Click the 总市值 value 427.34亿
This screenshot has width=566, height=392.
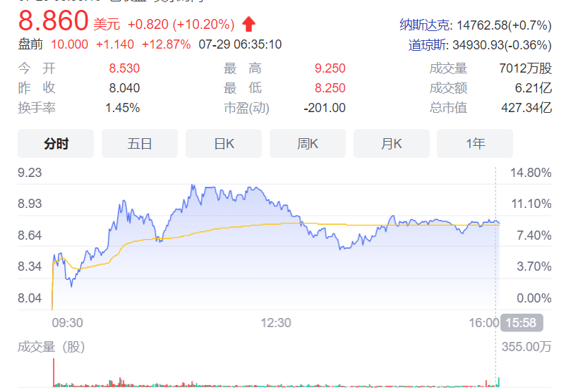(x=525, y=108)
